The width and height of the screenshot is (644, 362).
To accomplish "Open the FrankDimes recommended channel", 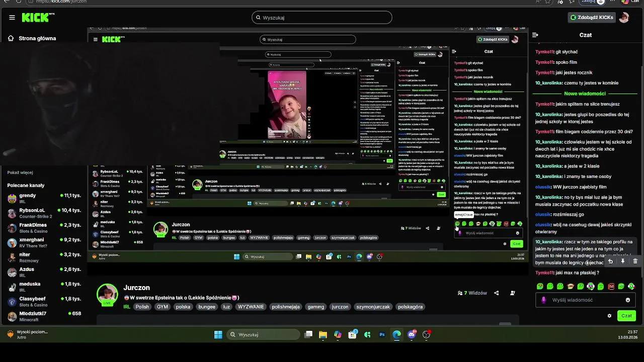I will [x=44, y=228].
